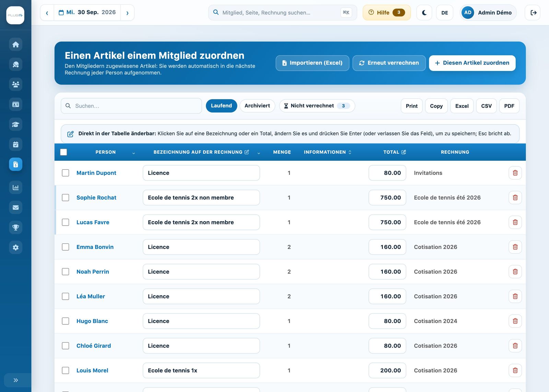Click the Suchen table search field
Screen dimensions: 549x392
(x=131, y=106)
